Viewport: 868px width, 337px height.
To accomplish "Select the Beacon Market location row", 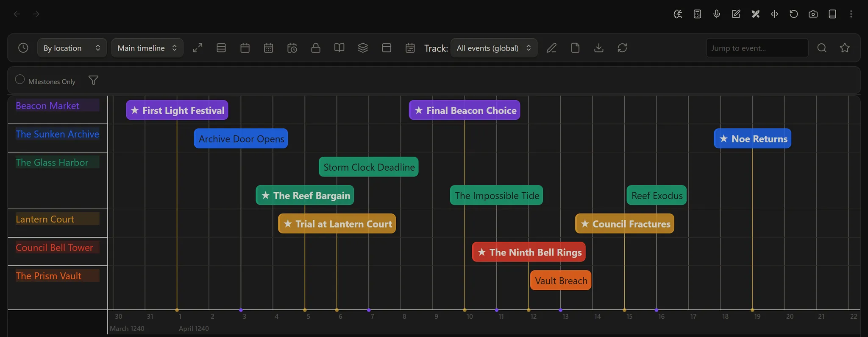I will point(58,105).
